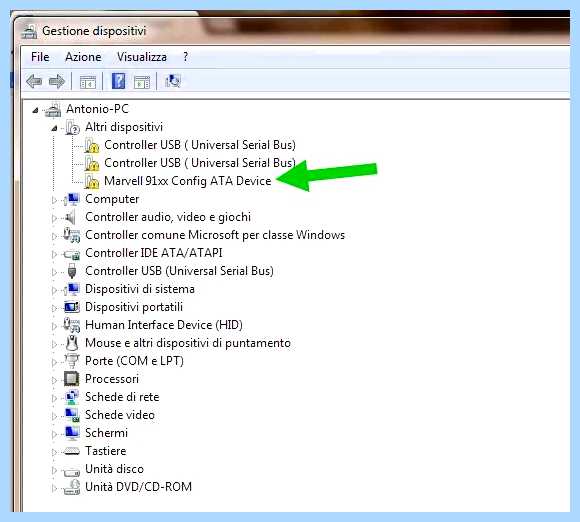
Task: Select Controller comune Microsoft per classe Windows
Action: click(215, 235)
